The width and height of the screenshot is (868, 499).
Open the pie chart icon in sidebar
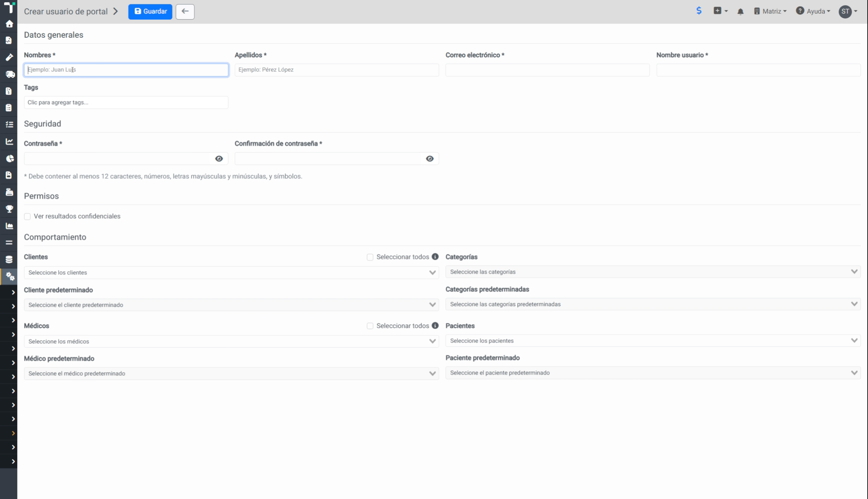coord(10,159)
